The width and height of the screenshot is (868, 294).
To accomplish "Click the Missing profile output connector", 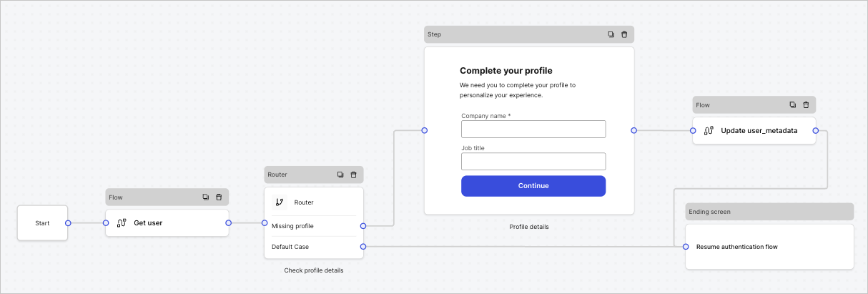I will tap(363, 226).
